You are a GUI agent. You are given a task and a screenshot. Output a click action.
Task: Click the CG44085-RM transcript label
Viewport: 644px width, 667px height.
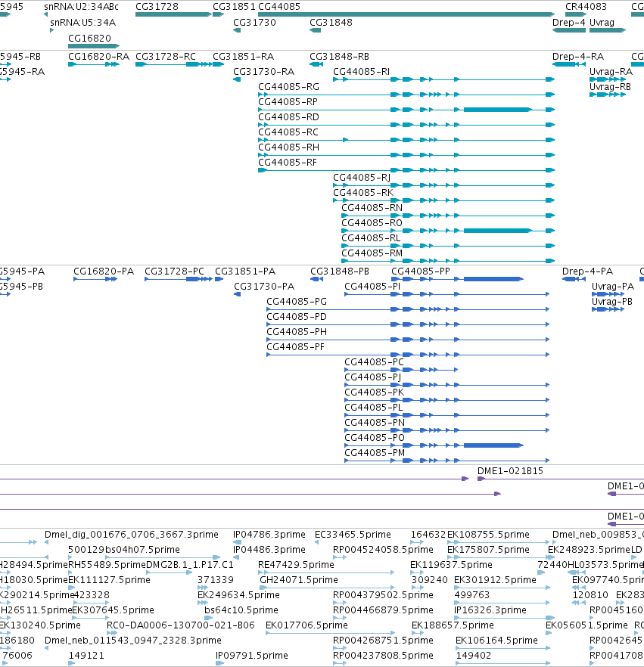point(372,253)
